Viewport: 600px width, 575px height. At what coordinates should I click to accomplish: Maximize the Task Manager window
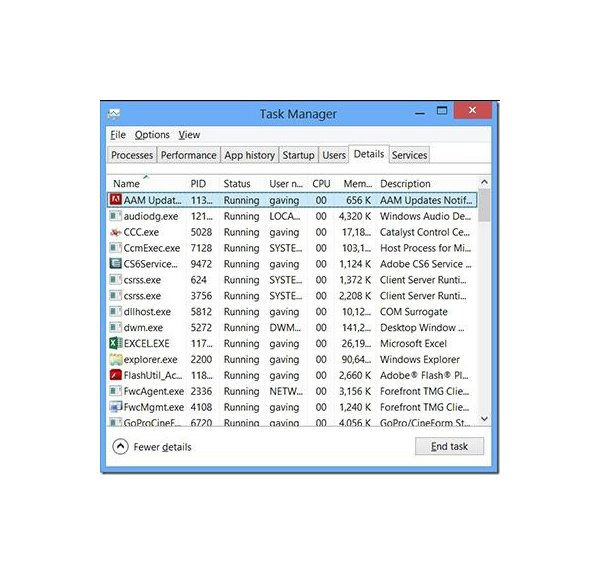pos(442,111)
